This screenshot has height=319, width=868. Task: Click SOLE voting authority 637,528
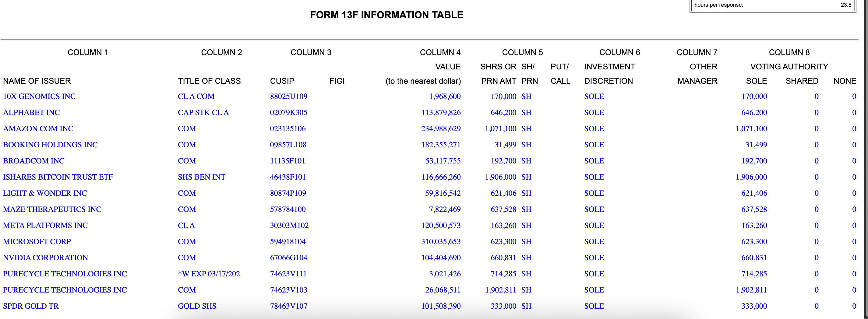click(754, 209)
